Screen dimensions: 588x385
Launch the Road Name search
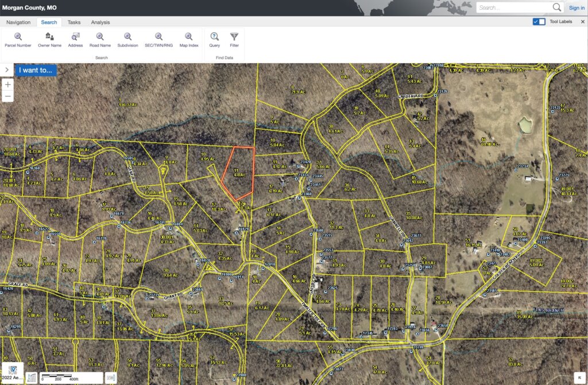coord(100,38)
